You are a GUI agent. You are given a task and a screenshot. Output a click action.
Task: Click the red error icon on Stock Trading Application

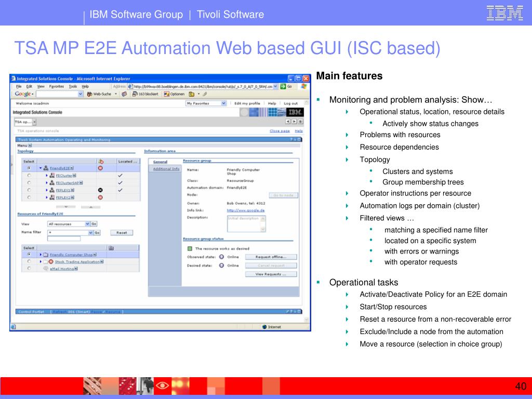[51, 262]
